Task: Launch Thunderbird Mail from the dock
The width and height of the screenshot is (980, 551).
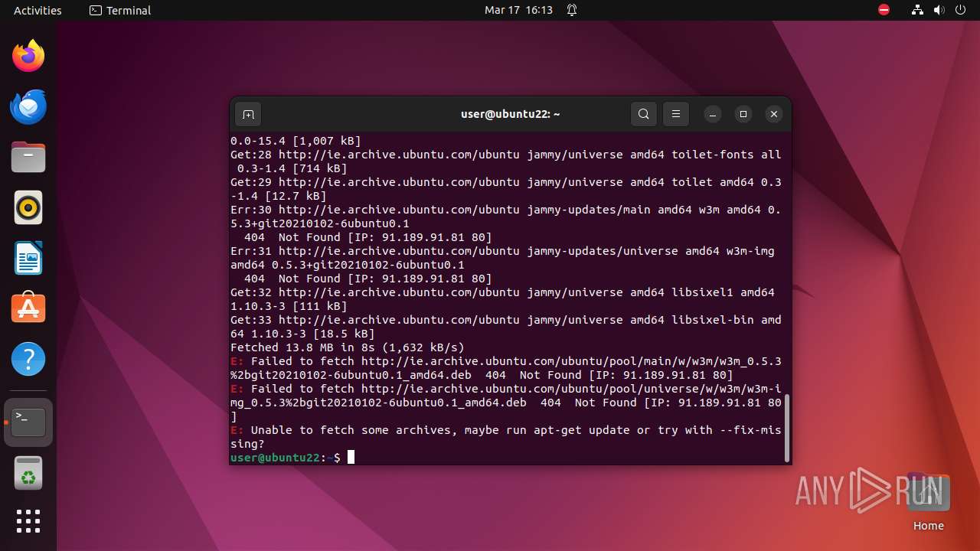Action: [x=28, y=106]
